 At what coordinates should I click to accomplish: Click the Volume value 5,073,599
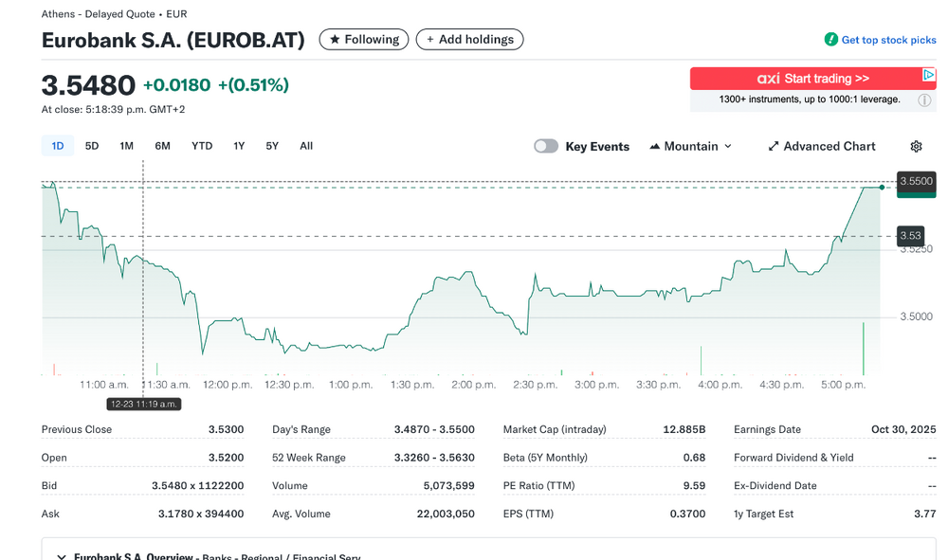(449, 486)
